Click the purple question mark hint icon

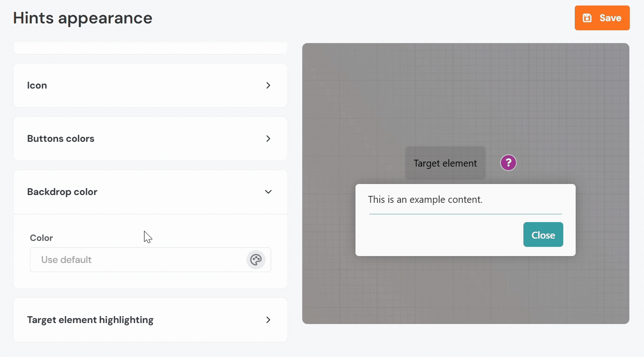pyautogui.click(x=508, y=162)
